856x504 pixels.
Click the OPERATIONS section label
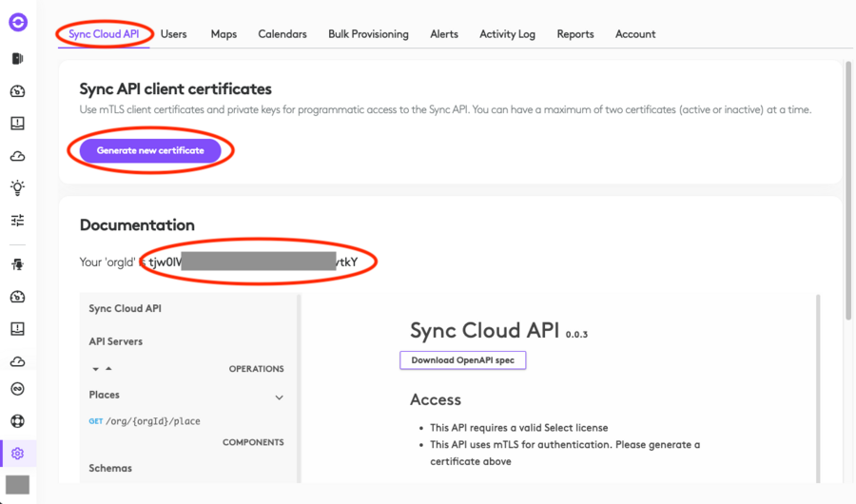pos(256,369)
